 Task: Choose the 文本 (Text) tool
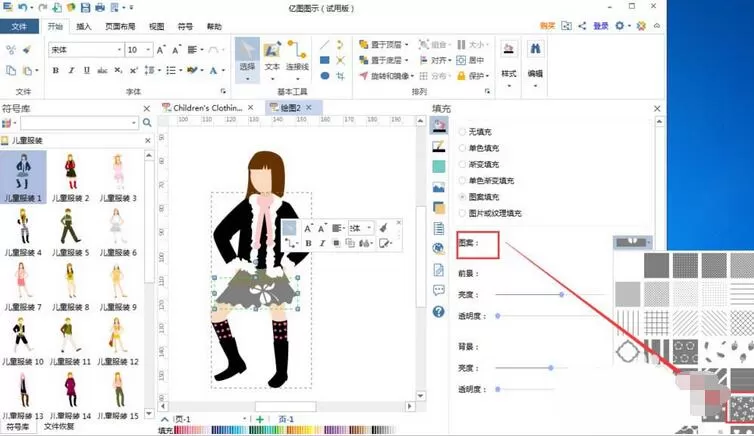click(272, 57)
